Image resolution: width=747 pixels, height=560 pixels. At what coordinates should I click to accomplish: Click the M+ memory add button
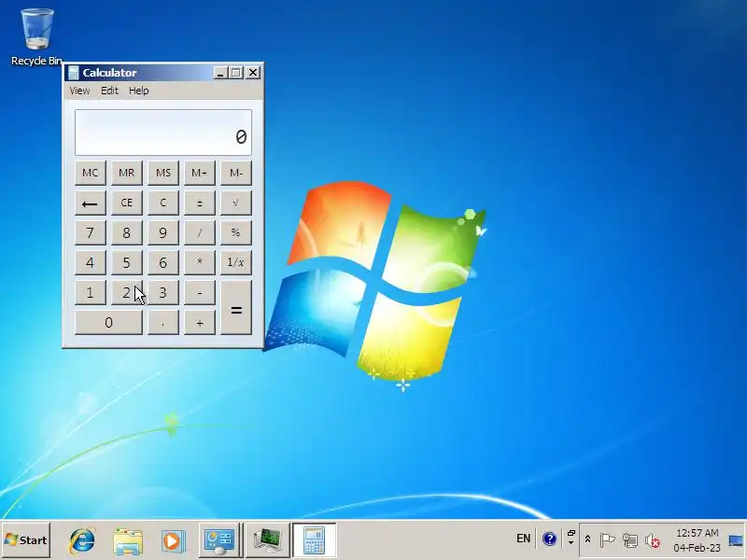click(200, 173)
